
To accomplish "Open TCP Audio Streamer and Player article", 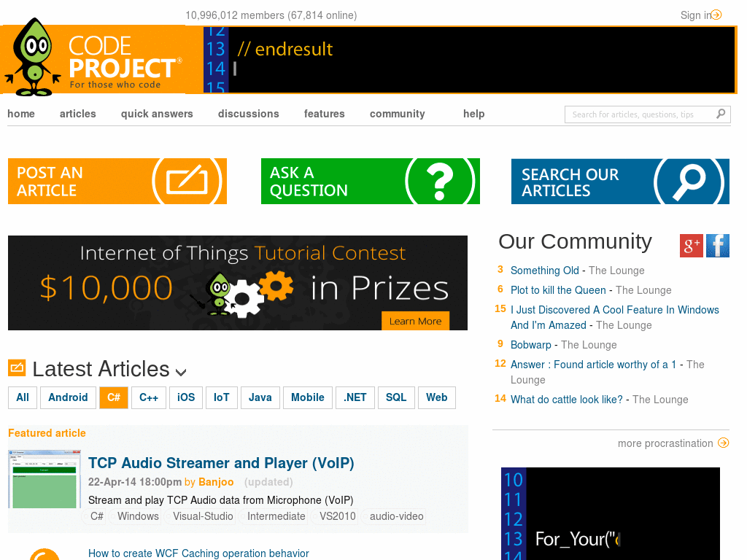I will [221, 463].
